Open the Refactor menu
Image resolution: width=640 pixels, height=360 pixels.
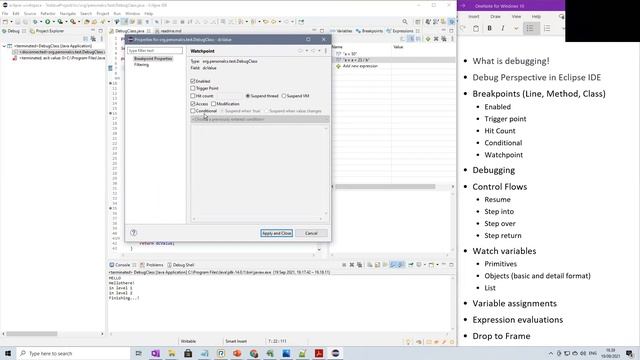coord(48,13)
